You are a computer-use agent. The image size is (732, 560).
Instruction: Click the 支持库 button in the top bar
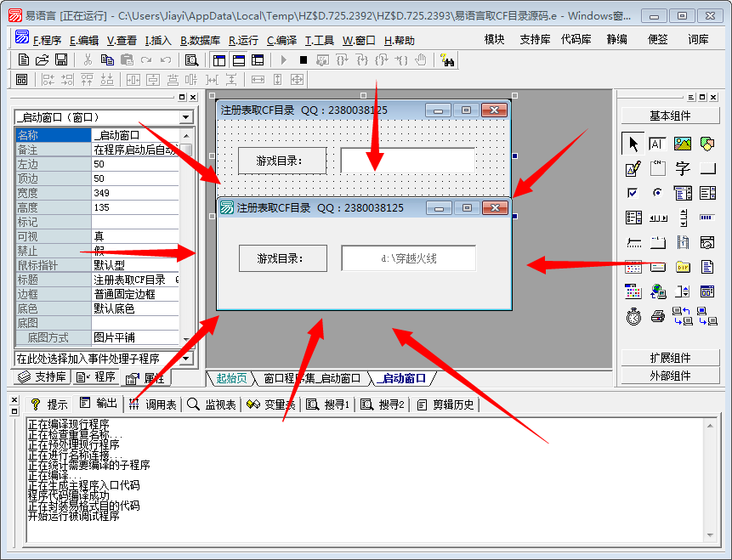point(535,40)
